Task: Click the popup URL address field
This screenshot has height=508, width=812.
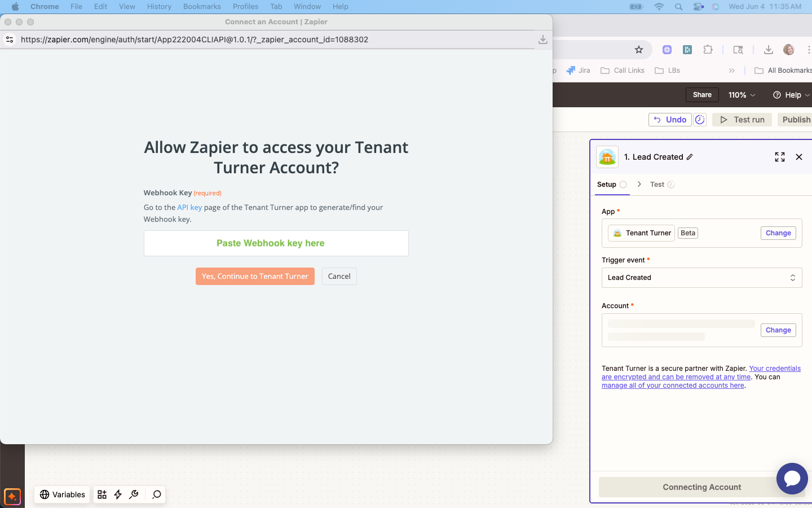Action: (276, 40)
